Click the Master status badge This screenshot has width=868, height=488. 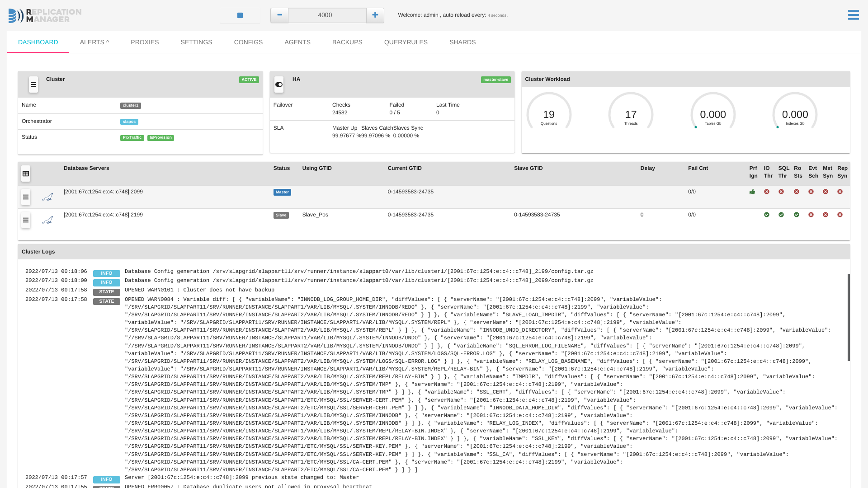pos(282,192)
